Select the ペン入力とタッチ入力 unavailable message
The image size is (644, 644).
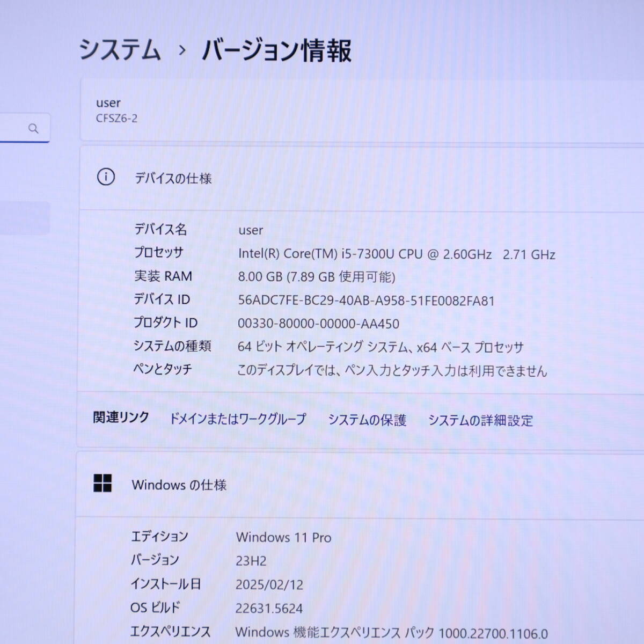pos(392,370)
